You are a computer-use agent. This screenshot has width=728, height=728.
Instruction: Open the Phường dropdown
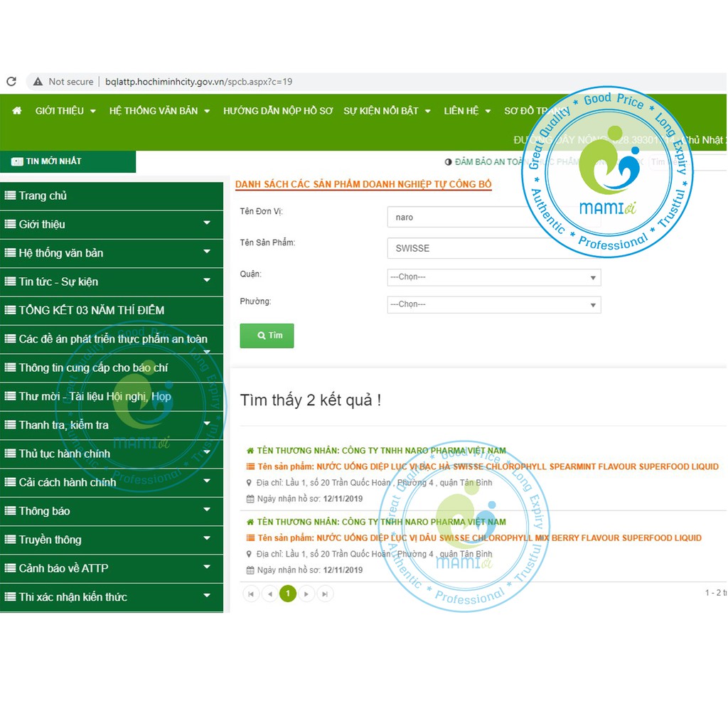(494, 304)
